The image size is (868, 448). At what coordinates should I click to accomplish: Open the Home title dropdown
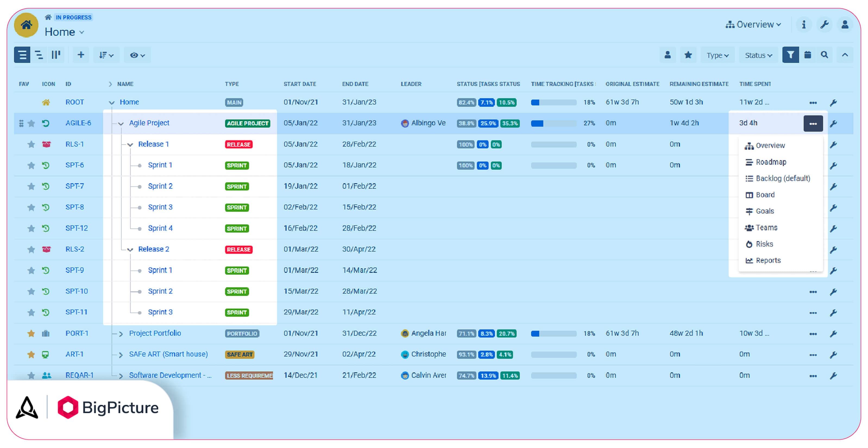64,32
